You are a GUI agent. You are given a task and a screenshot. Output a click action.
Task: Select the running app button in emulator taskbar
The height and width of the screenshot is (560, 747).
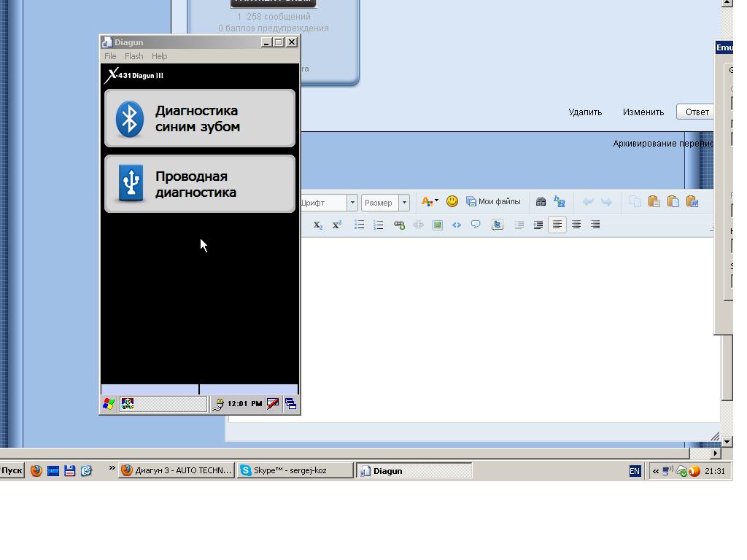(163, 404)
